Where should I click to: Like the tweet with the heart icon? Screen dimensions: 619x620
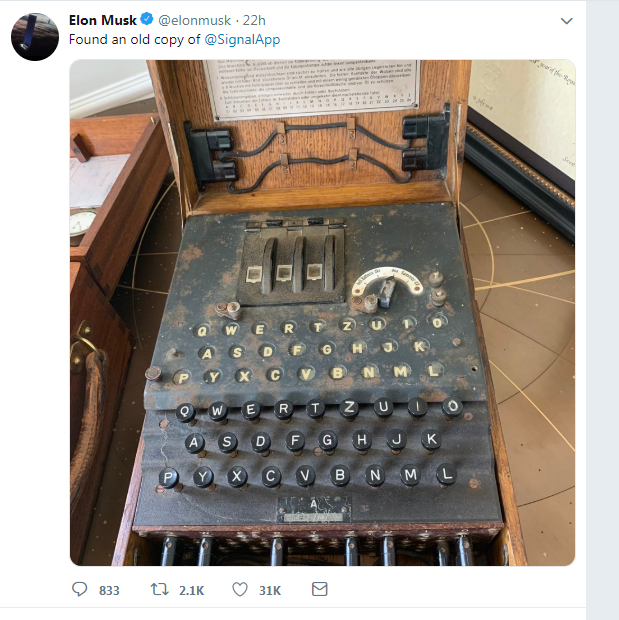point(240,590)
